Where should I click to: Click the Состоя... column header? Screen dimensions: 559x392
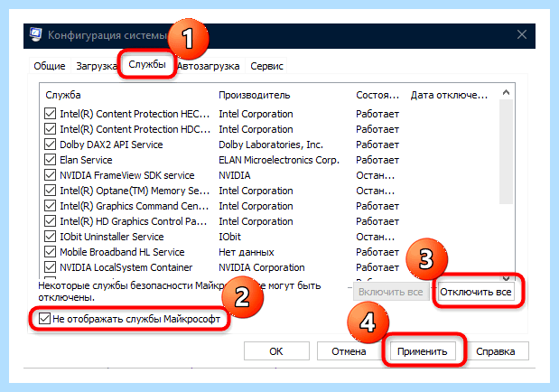pyautogui.click(x=377, y=95)
